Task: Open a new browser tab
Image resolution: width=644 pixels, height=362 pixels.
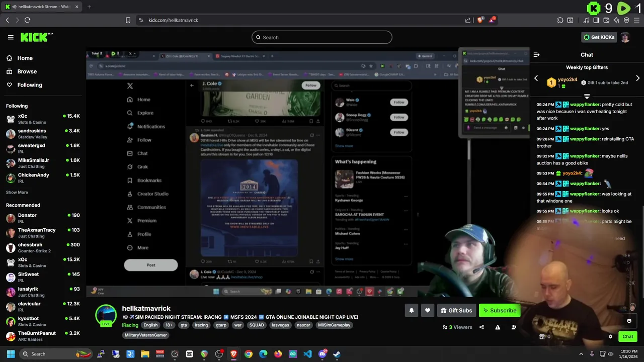Action: coord(89,7)
